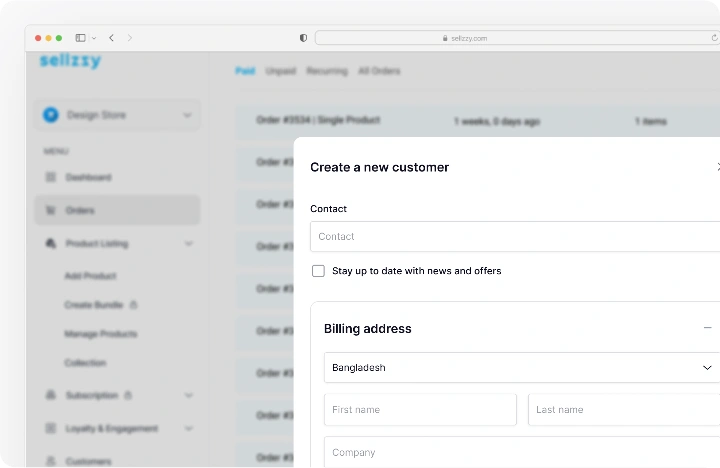The width and height of the screenshot is (720, 468).
Task: Open the Design Store selector dropdown
Action: click(x=118, y=115)
